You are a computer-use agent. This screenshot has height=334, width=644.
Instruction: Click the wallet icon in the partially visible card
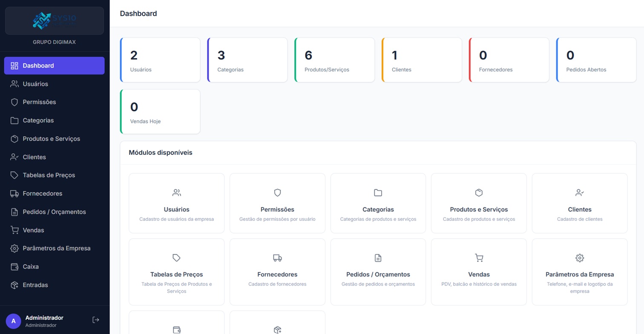coord(176,330)
